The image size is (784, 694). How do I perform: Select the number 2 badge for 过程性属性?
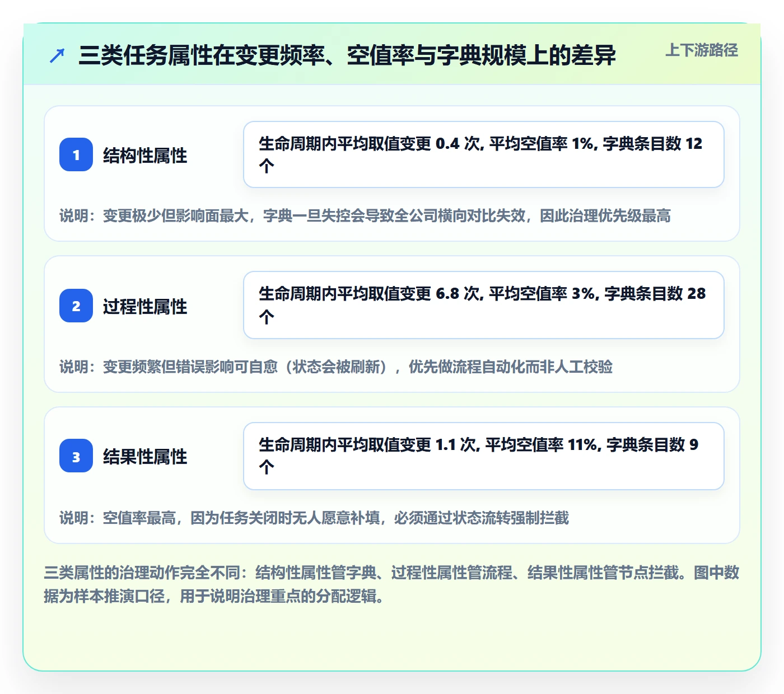76,306
